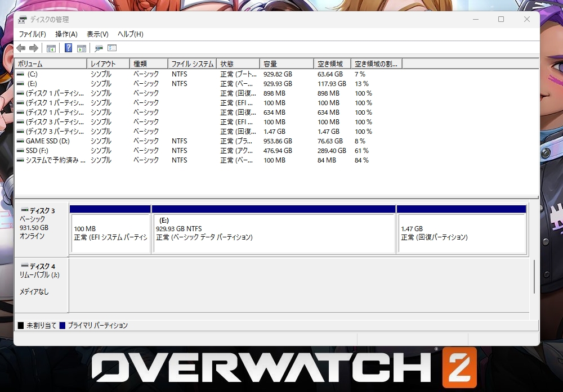Select the 898 MB recovery partition row

pyautogui.click(x=208, y=93)
